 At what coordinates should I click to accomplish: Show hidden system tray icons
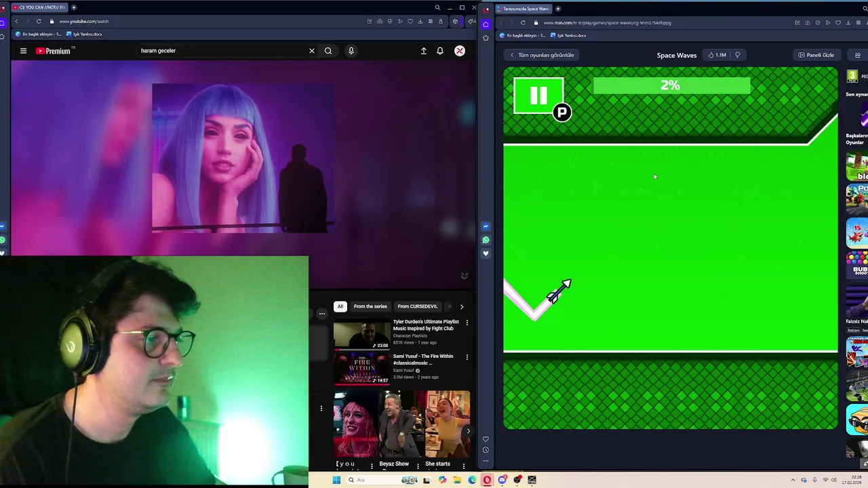(793, 480)
